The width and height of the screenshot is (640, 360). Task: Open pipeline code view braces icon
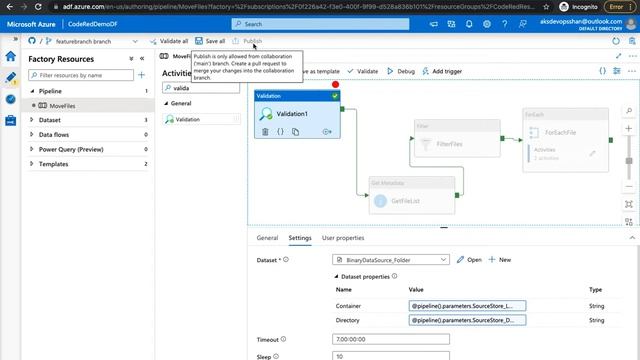(602, 71)
